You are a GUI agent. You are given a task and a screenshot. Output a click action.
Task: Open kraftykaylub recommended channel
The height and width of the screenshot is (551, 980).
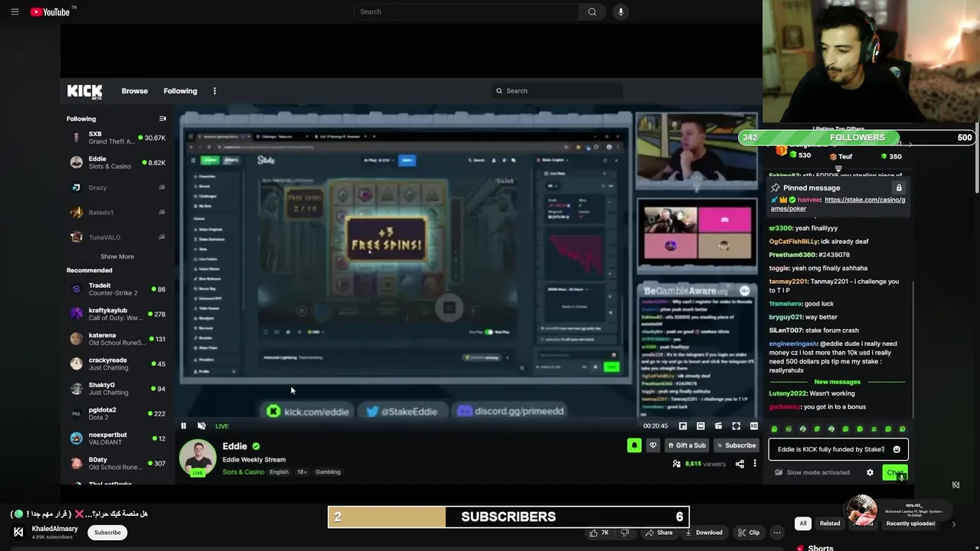(116, 314)
